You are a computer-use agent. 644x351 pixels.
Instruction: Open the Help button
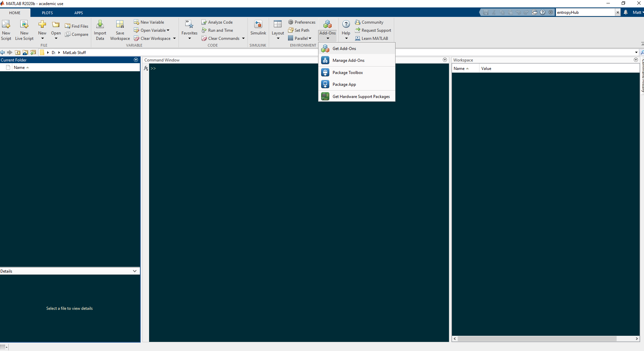click(346, 30)
